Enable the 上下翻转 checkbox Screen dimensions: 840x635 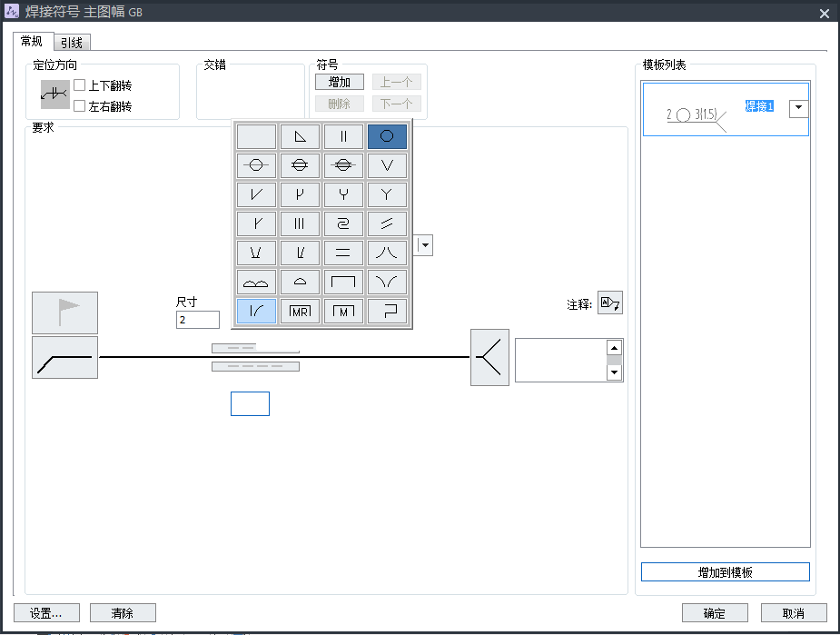pyautogui.click(x=80, y=85)
